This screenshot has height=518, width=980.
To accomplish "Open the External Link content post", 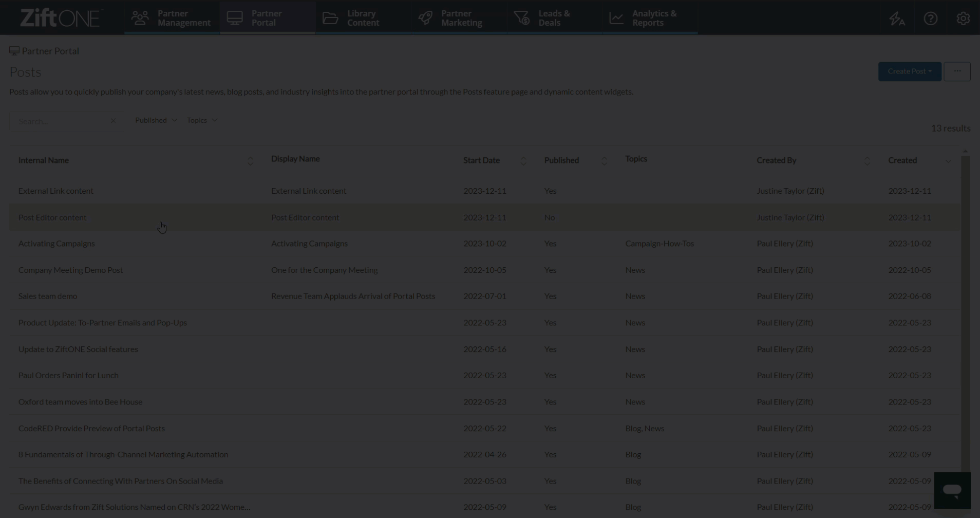I will pyautogui.click(x=56, y=191).
